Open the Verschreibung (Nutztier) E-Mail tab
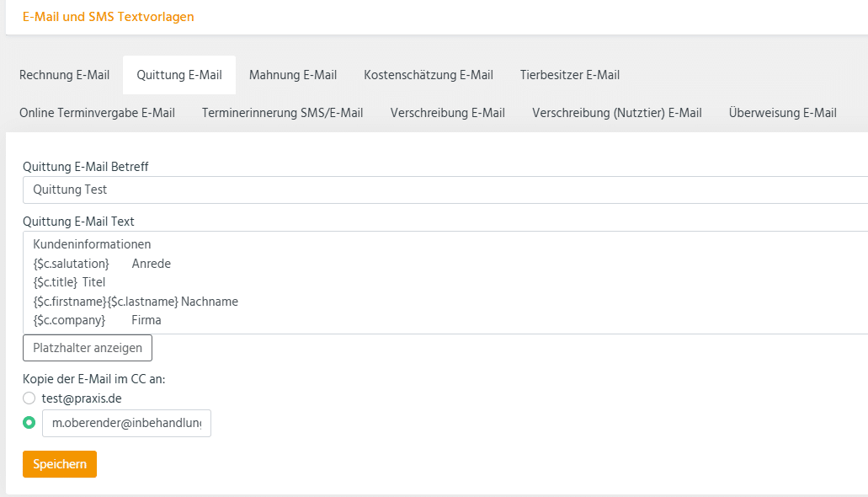The width and height of the screenshot is (868, 497). (617, 113)
